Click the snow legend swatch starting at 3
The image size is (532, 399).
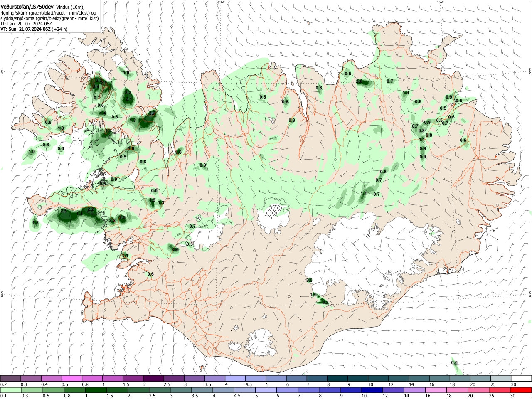pos(194,379)
